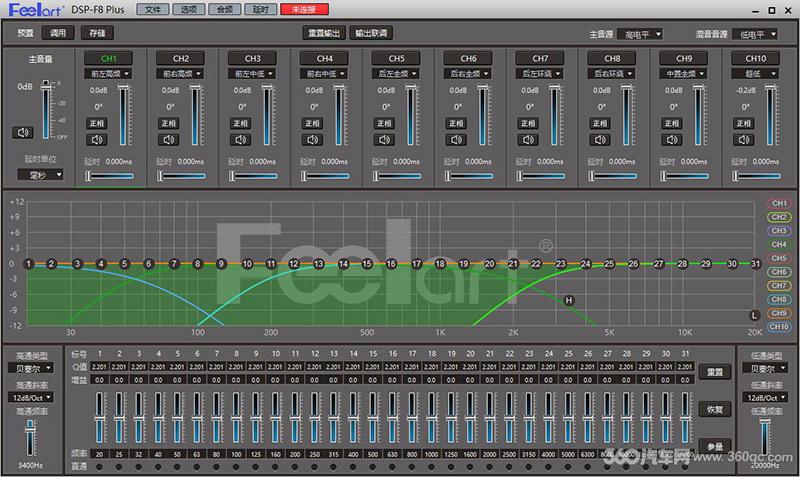This screenshot has width=800, height=477.
Task: Select EQ node 17 on the curve
Action: tap(417, 264)
